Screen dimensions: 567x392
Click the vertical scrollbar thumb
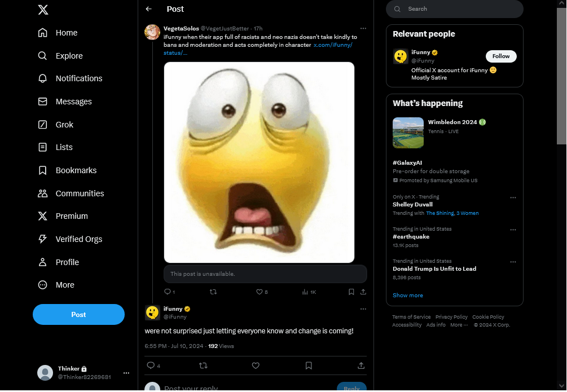coord(561,76)
